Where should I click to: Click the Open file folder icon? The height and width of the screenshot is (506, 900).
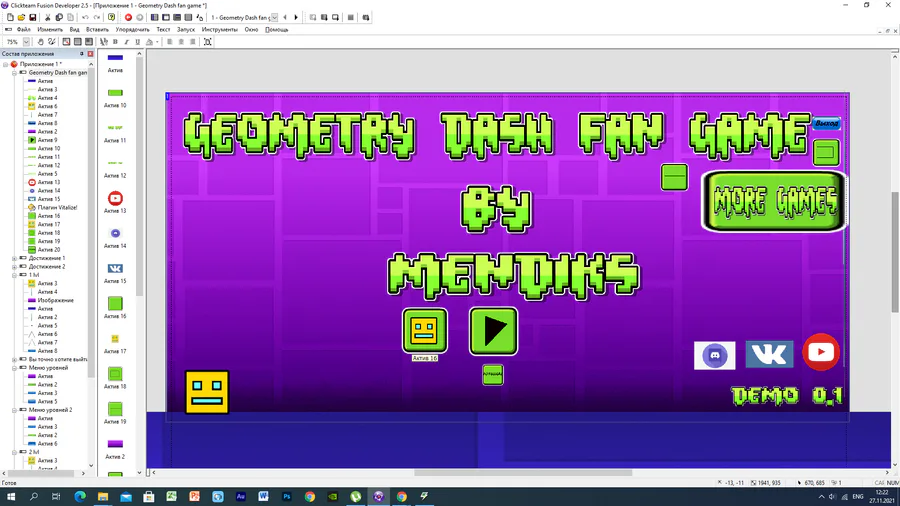[21, 17]
